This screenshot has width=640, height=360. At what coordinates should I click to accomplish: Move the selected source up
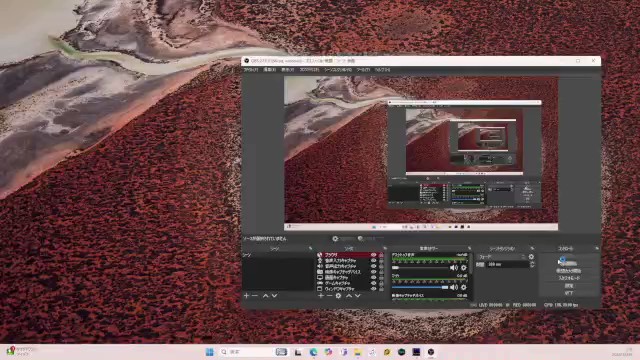[x=349, y=296]
